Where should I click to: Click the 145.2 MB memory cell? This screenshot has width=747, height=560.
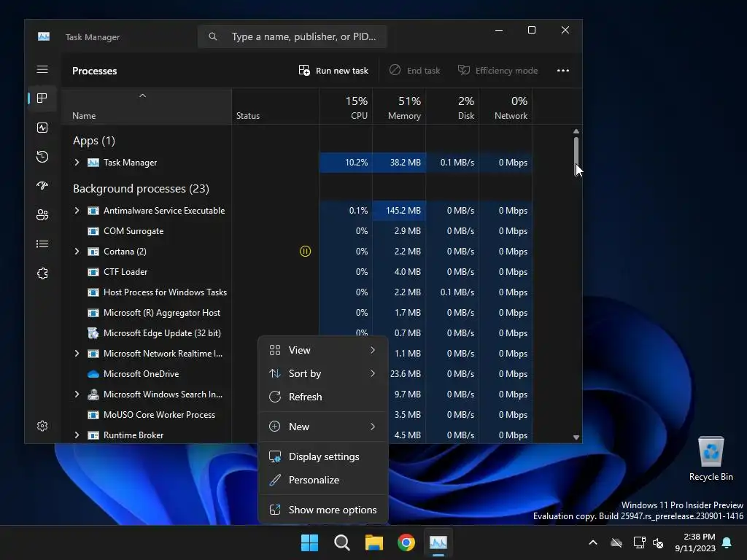coord(399,211)
